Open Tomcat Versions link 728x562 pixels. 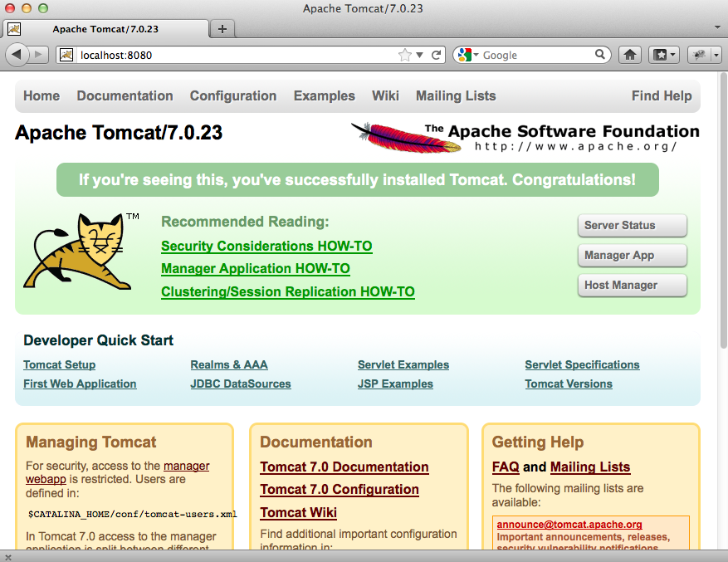coord(569,384)
